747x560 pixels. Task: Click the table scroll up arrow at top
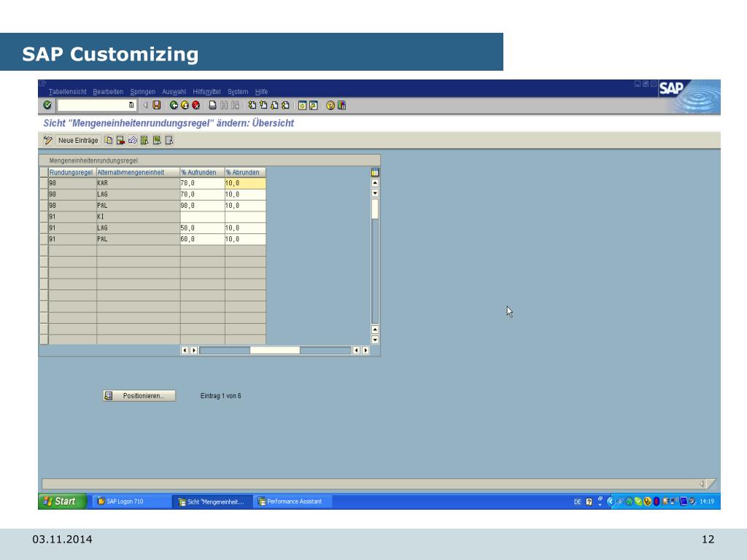[375, 183]
